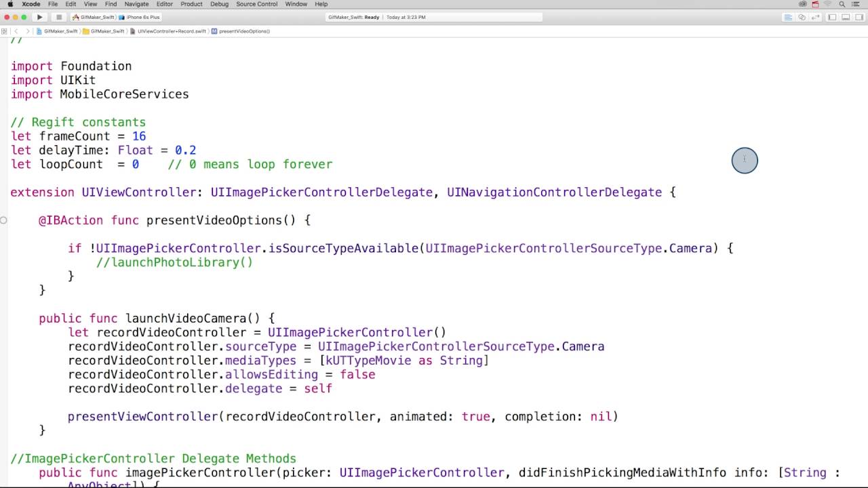
Task: Show the Assistant editor
Action: tap(802, 17)
